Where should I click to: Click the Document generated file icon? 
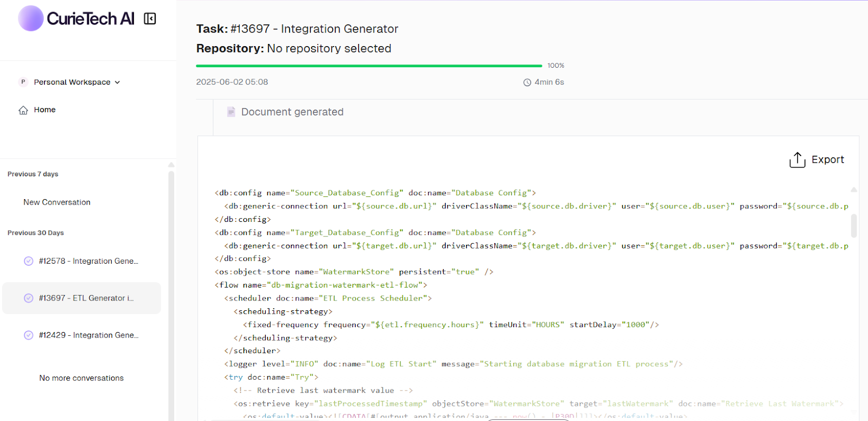pos(231,112)
